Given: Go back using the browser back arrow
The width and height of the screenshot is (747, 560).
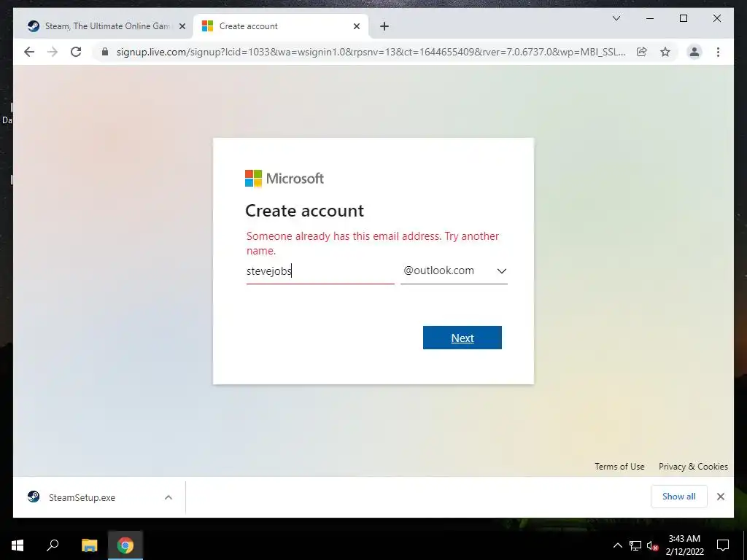Looking at the screenshot, I should point(29,52).
